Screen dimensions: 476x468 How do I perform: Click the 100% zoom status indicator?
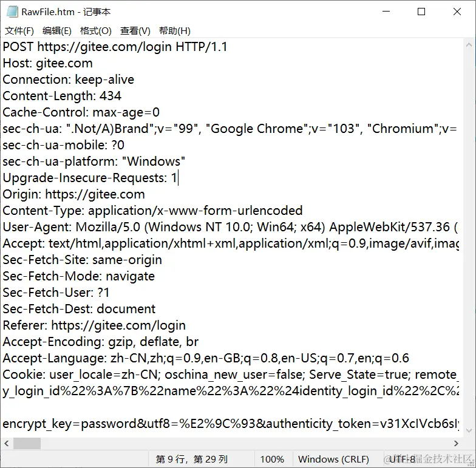tap(272, 459)
